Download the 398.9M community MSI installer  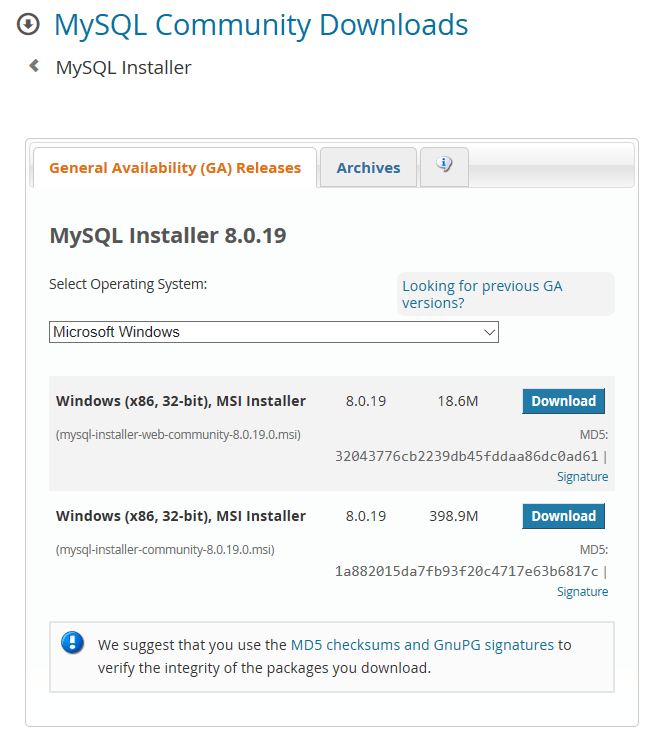pyautogui.click(x=563, y=516)
